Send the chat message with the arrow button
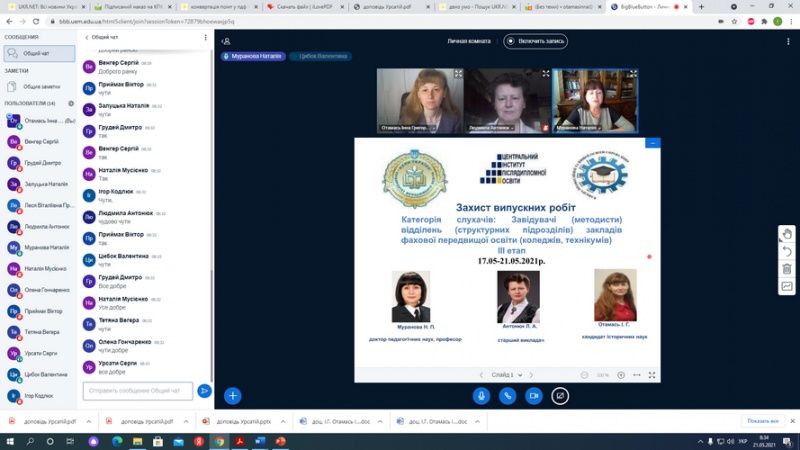The image size is (800, 450). (x=204, y=391)
